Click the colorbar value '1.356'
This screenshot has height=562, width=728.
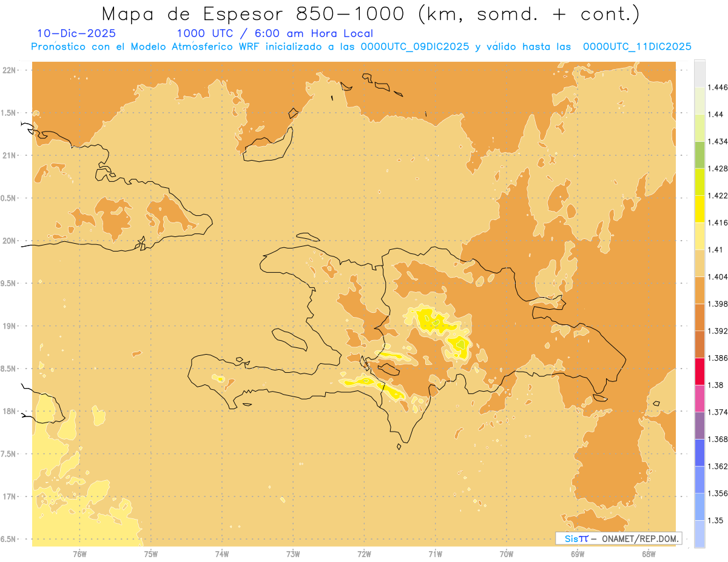click(719, 493)
